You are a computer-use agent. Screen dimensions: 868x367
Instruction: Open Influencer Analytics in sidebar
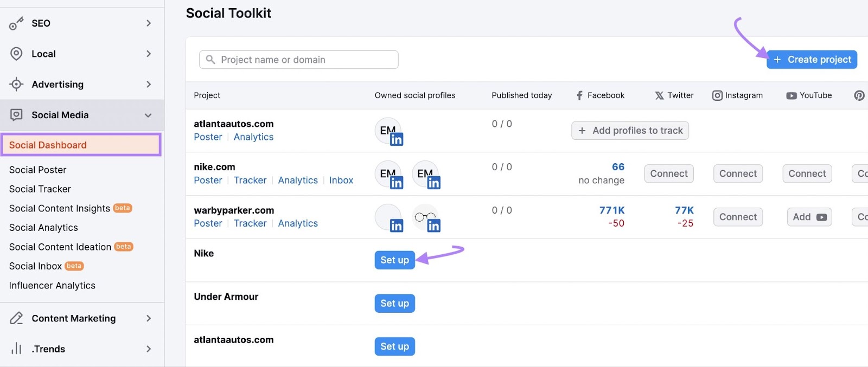(52, 286)
